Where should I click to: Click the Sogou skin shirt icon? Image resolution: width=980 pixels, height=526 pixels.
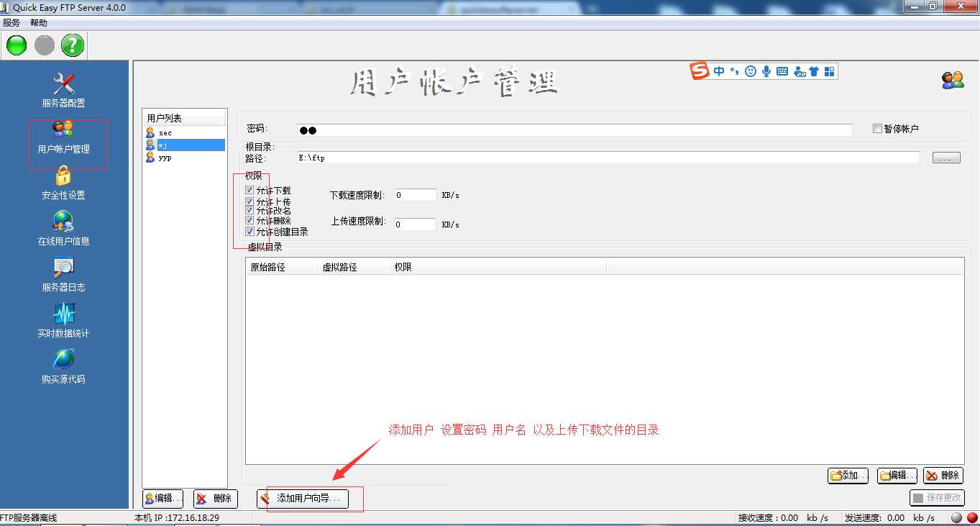click(814, 71)
